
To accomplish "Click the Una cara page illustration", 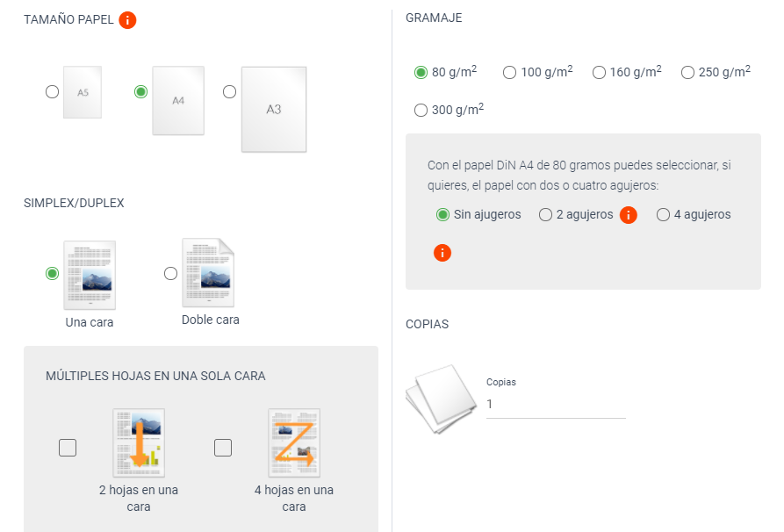I will [90, 275].
